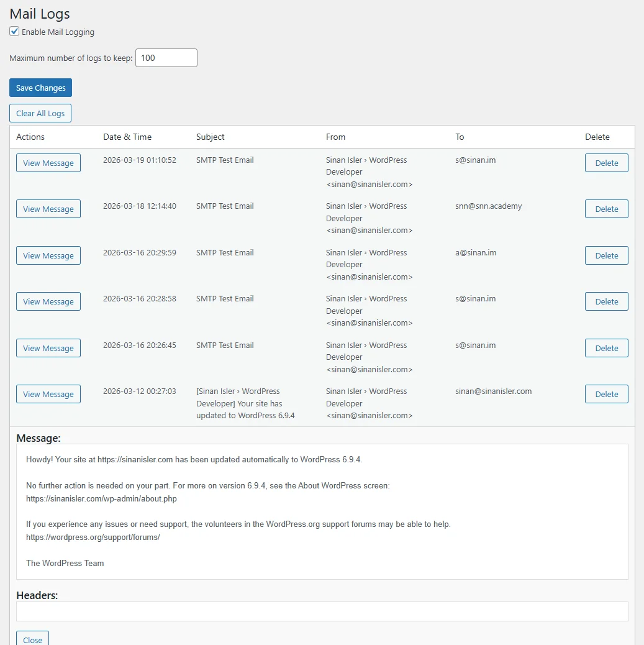Click the empty Headers box
The height and width of the screenshot is (645, 644).
[x=322, y=611]
